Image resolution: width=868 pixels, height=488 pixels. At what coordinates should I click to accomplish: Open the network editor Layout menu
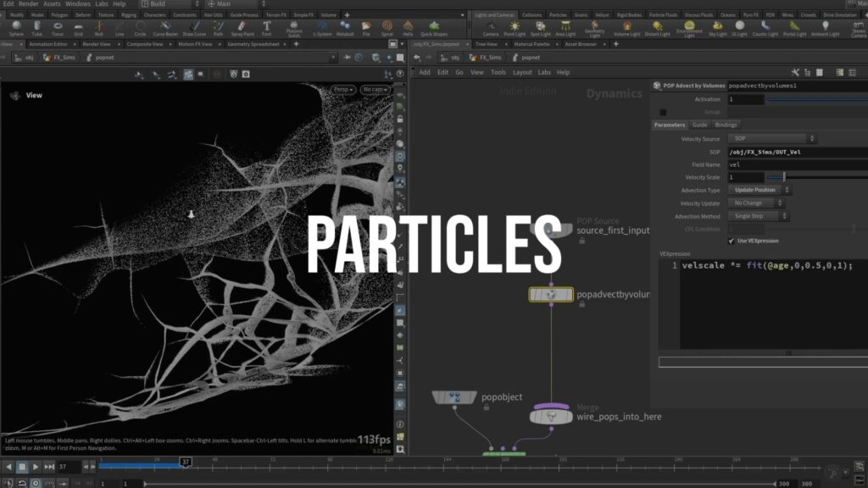[x=522, y=73]
